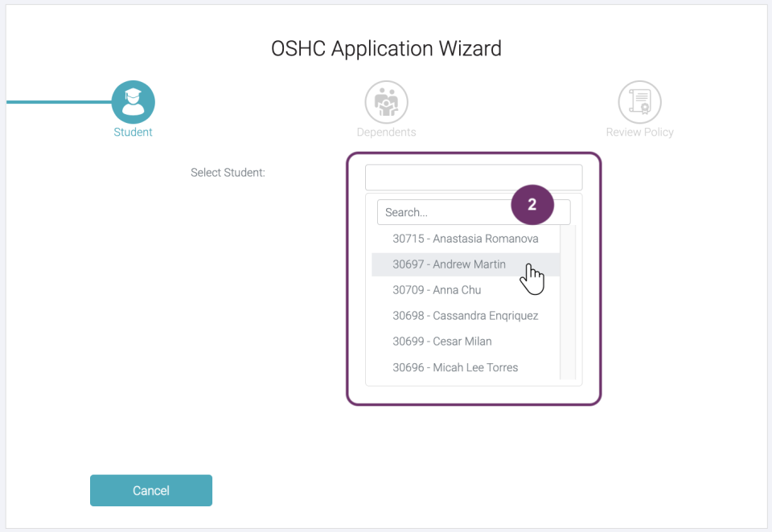The image size is (772, 532).
Task: Click the Student graduate step icon
Action: click(x=133, y=102)
